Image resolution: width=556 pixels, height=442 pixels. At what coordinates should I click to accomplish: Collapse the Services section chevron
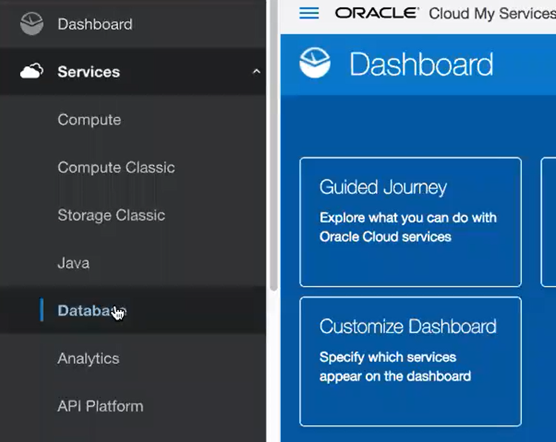click(256, 72)
